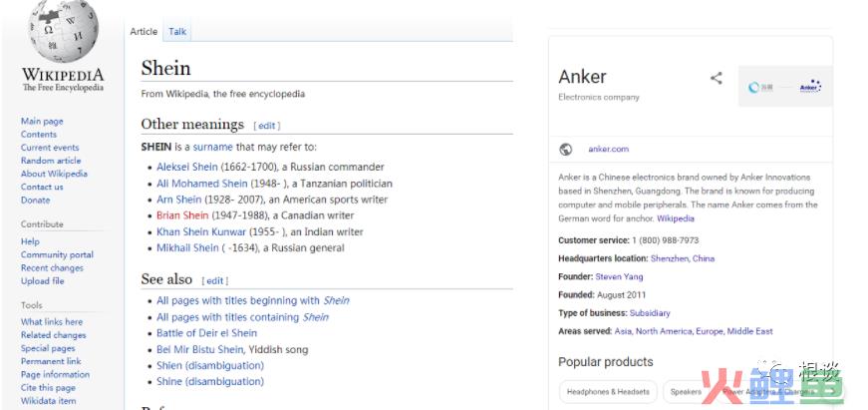
Task: Visit the anker.com website link
Action: pos(608,149)
